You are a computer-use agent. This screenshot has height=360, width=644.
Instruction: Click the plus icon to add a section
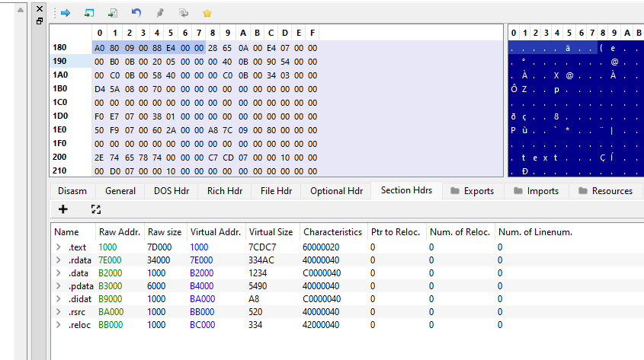click(62, 209)
